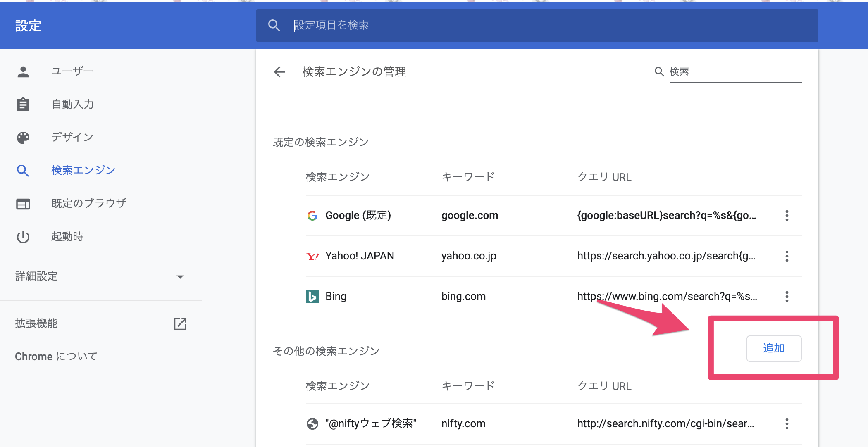Select the Bing search engine row

click(x=336, y=297)
